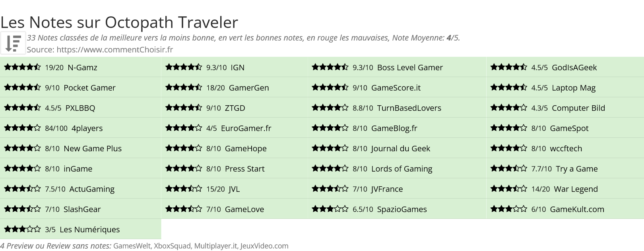
Task: Click the sort descending icon
Action: pos(13,43)
